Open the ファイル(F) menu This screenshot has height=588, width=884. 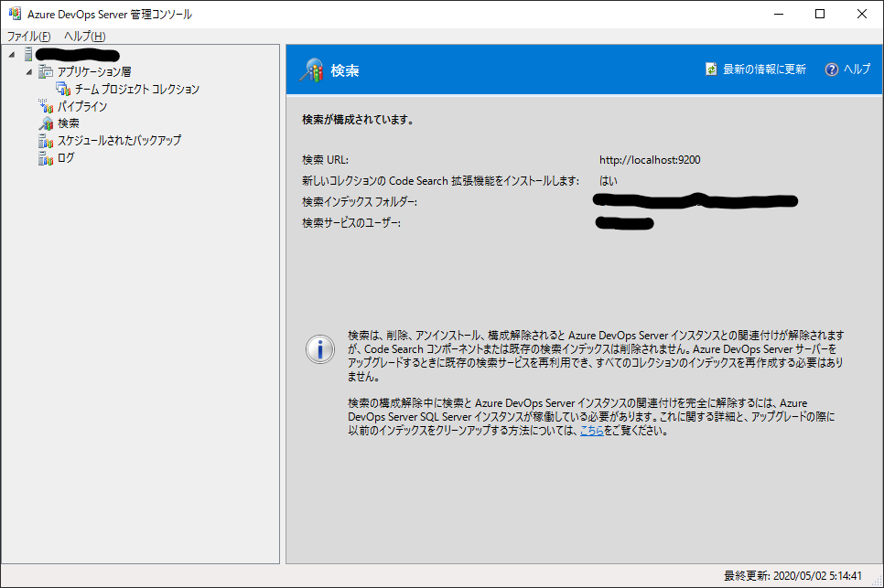click(x=28, y=36)
